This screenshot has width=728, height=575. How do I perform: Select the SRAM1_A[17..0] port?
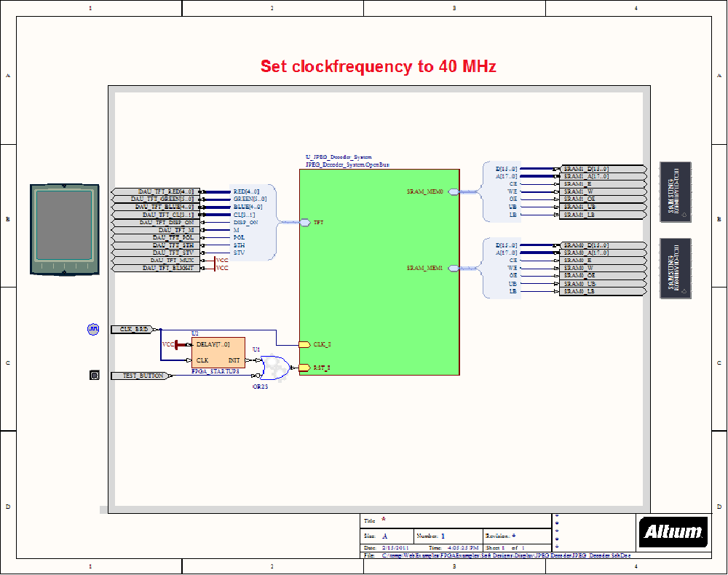click(x=603, y=176)
